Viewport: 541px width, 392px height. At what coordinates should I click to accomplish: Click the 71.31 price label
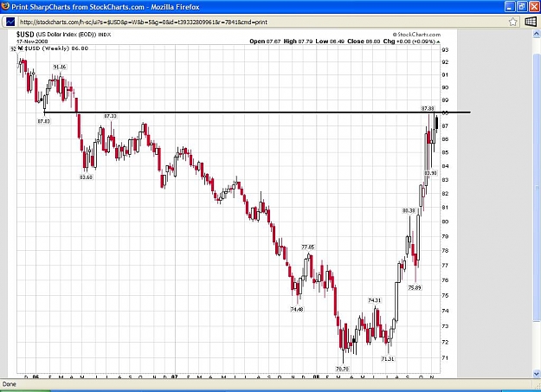pyautogui.click(x=388, y=358)
